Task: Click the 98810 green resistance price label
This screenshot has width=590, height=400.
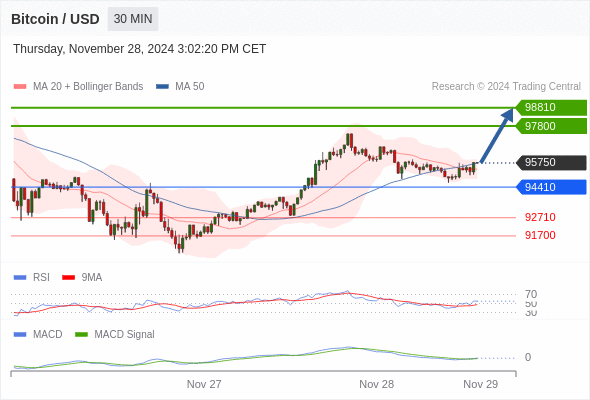Action: point(551,107)
